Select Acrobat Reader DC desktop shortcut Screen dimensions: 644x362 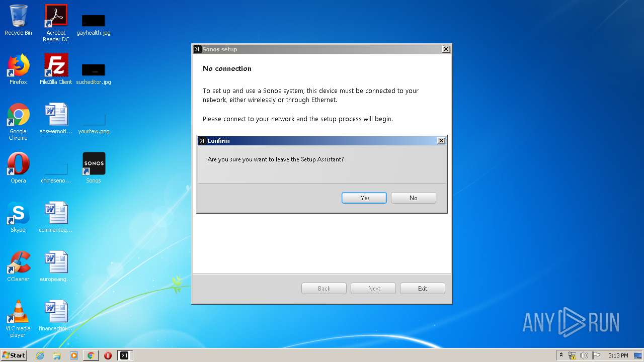pyautogui.click(x=56, y=23)
